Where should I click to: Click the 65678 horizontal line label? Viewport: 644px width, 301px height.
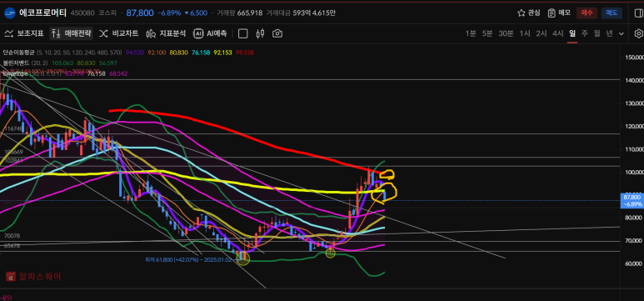pyautogui.click(x=12, y=246)
